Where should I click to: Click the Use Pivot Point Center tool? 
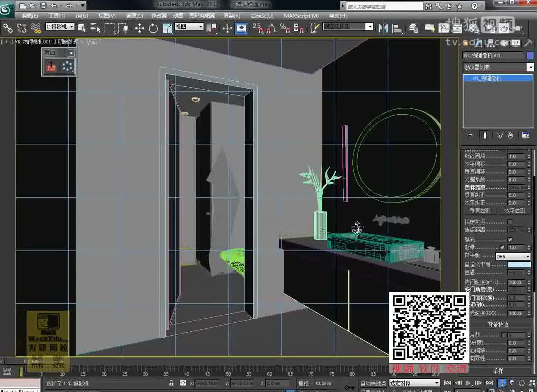[x=211, y=28]
